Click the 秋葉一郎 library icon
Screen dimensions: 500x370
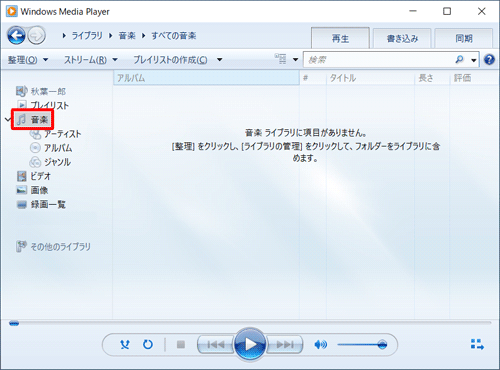(x=21, y=91)
